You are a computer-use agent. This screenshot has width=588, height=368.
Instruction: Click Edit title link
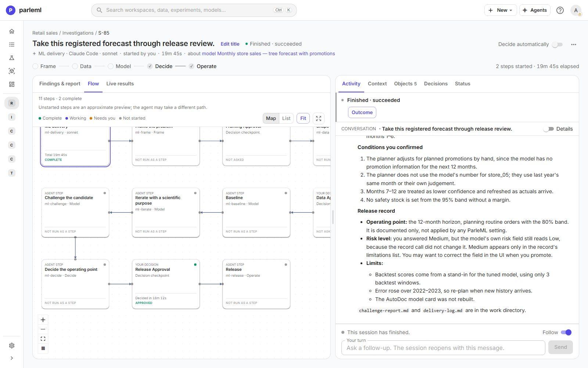click(230, 44)
